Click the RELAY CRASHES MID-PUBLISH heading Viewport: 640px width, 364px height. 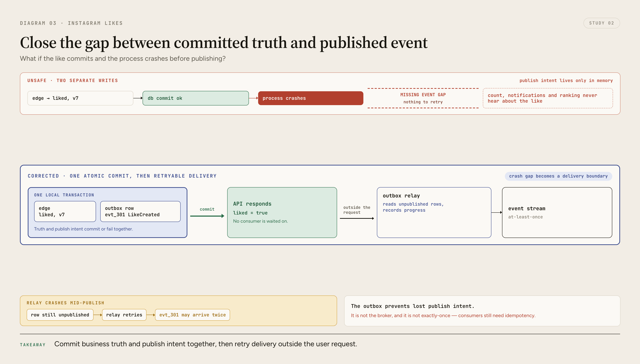tap(65, 303)
